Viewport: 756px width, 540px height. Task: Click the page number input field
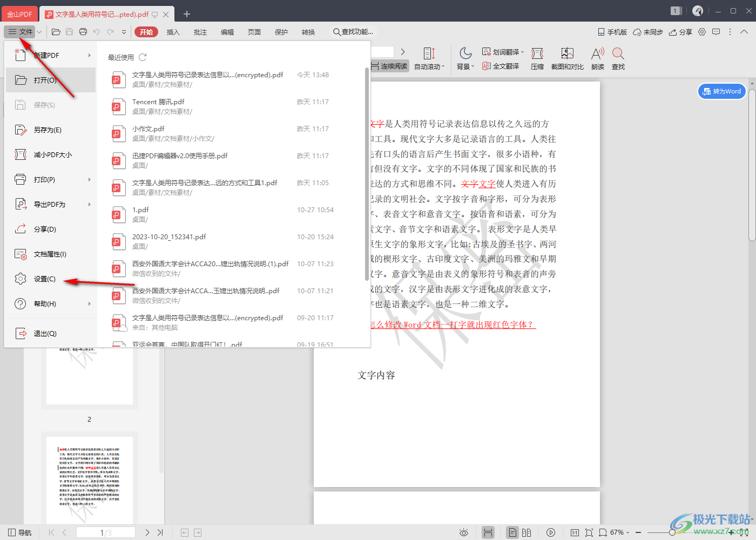106,532
